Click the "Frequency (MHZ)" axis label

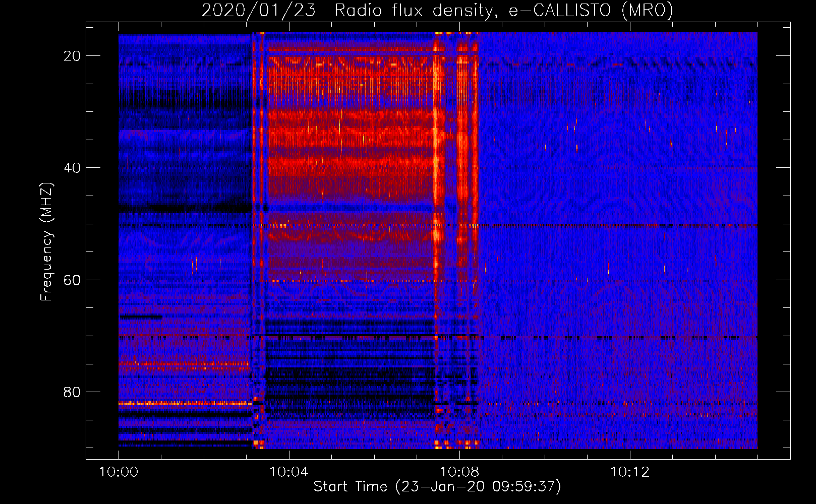coord(46,242)
